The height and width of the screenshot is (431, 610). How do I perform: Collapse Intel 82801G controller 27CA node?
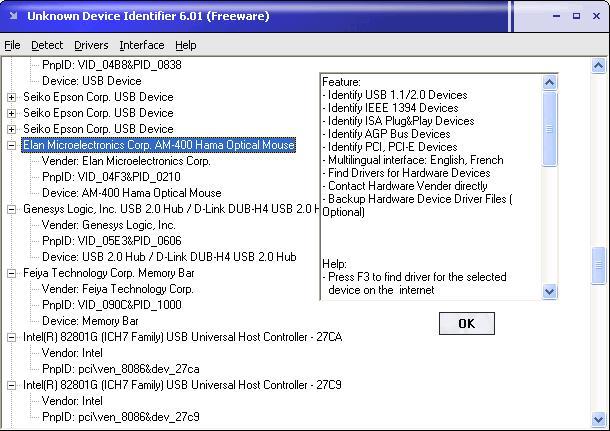coord(12,337)
